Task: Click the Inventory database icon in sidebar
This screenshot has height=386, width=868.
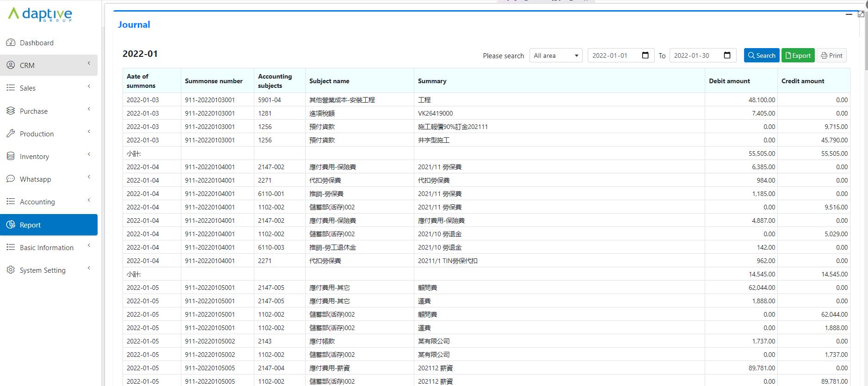Action: point(11,156)
